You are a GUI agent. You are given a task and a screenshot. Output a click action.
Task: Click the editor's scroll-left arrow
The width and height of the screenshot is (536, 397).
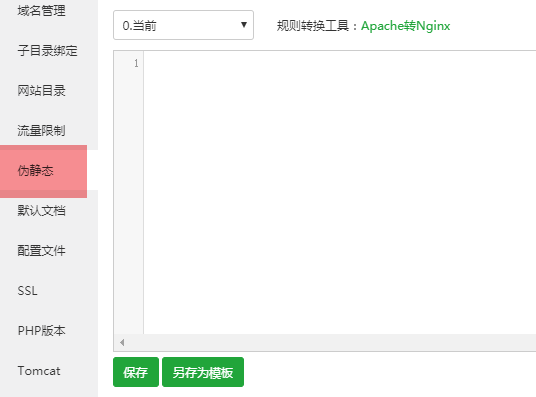point(122,342)
